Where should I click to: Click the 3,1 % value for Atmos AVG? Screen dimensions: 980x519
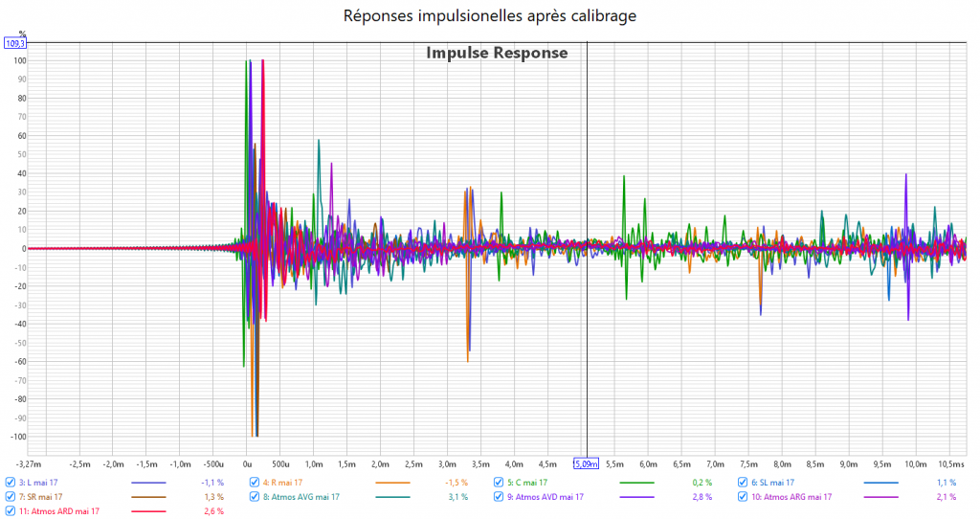click(458, 497)
